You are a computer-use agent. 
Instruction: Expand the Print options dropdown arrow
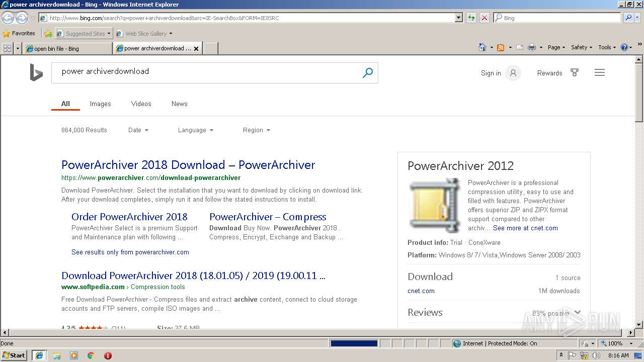click(541, 47)
